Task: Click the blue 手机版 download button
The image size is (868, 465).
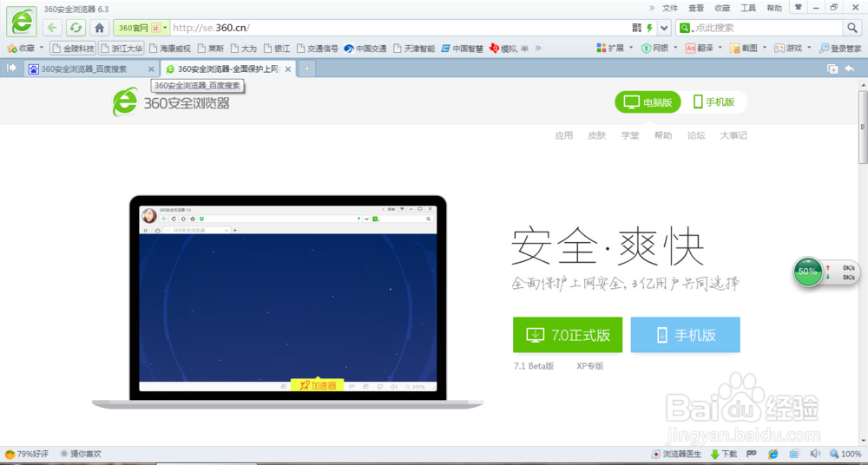Action: click(686, 335)
